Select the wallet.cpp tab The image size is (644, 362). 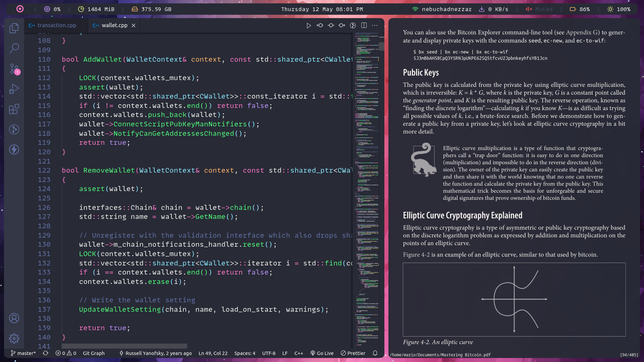click(114, 25)
